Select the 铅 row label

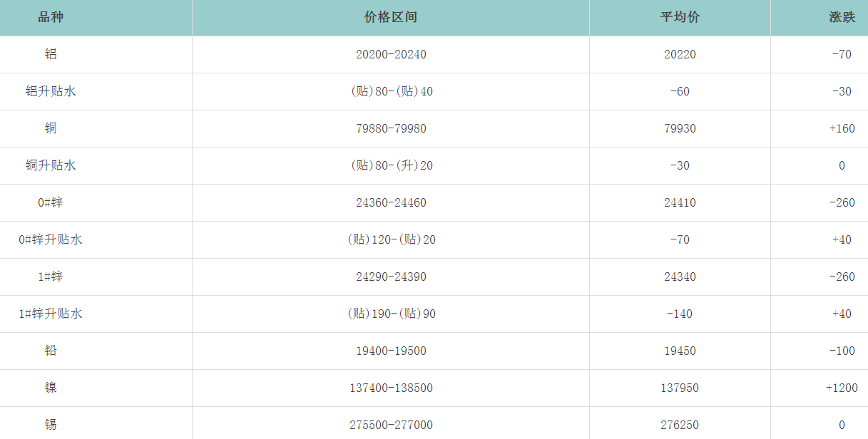(x=51, y=351)
